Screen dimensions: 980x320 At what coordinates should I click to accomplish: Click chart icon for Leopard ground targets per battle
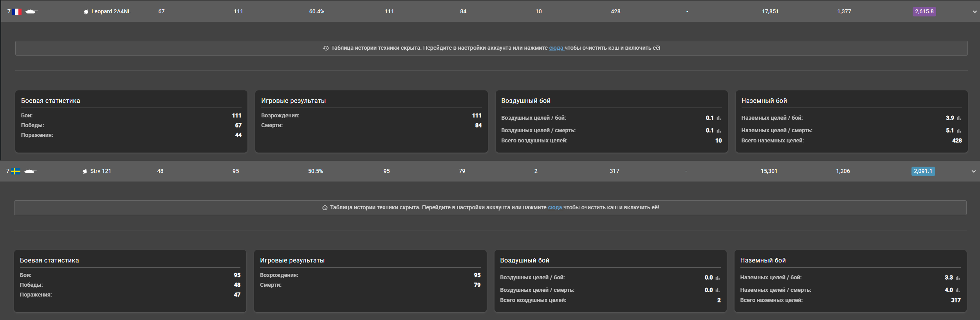(x=959, y=118)
